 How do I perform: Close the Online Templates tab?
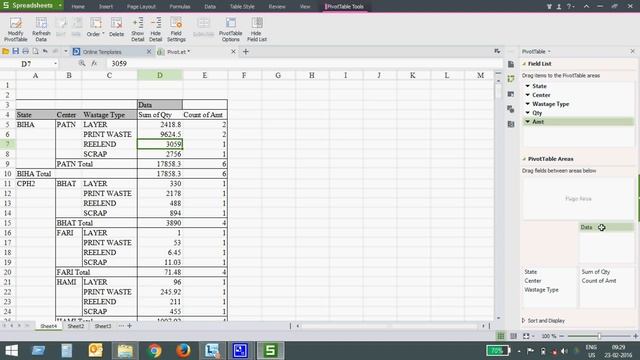pos(149,51)
